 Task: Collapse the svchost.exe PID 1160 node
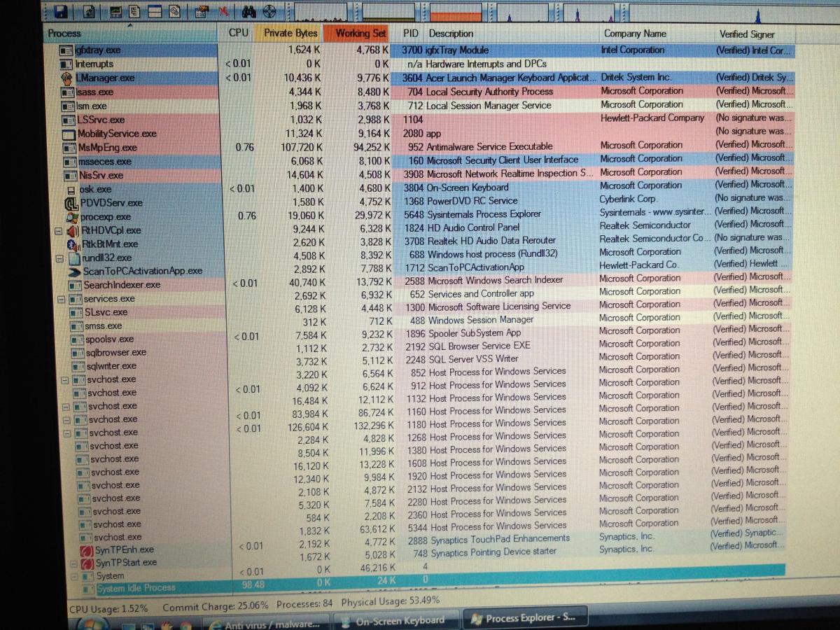67,420
